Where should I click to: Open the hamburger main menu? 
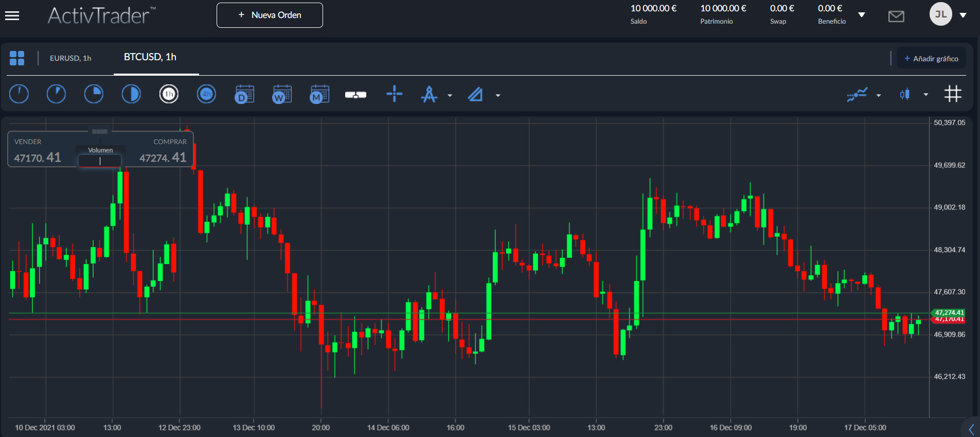coord(12,16)
